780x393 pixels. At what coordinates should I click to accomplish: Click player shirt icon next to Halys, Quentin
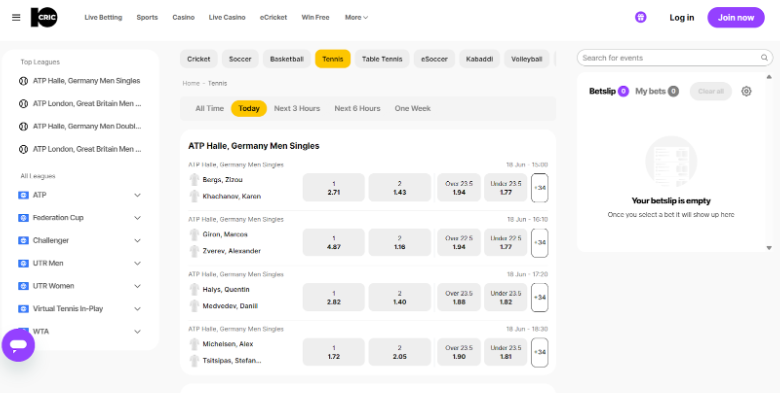click(195, 290)
